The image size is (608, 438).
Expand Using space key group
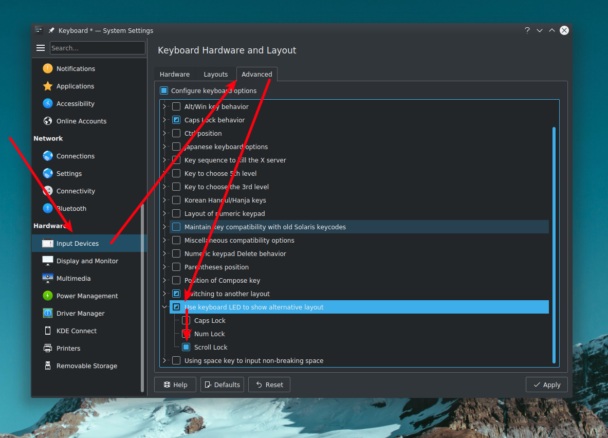(164, 360)
